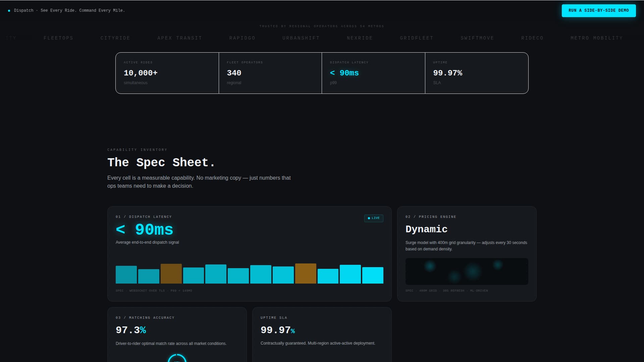644x362 pixels.
Task: Click the 'Every cell is a measurable capability' paragraph
Action: (199, 182)
